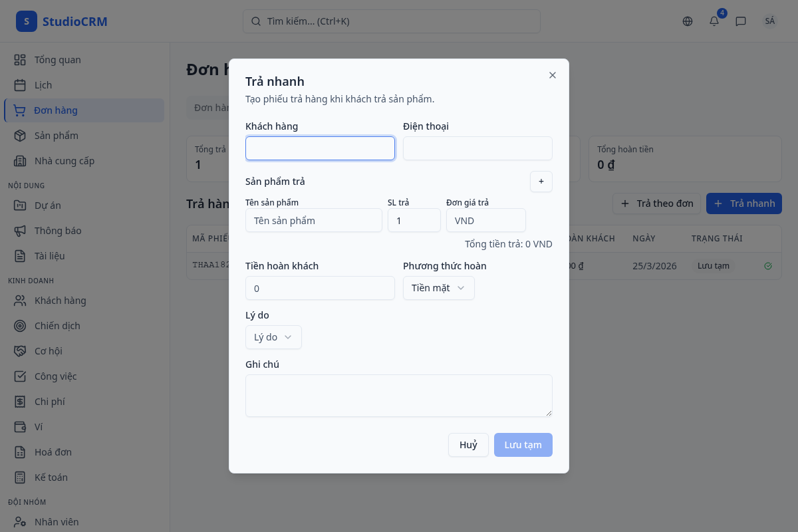Open Tổng quan in the sidebar
Viewport: 798px width, 532px height.
(57, 60)
